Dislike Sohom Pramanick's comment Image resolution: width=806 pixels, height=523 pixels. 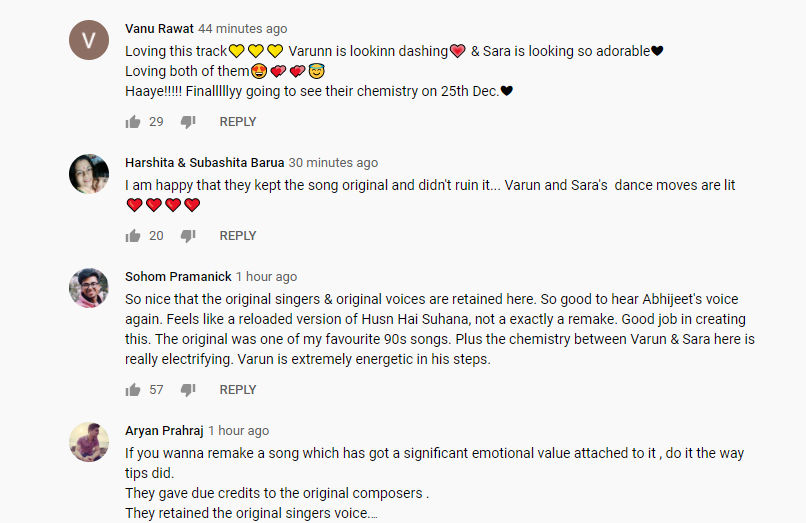(188, 390)
